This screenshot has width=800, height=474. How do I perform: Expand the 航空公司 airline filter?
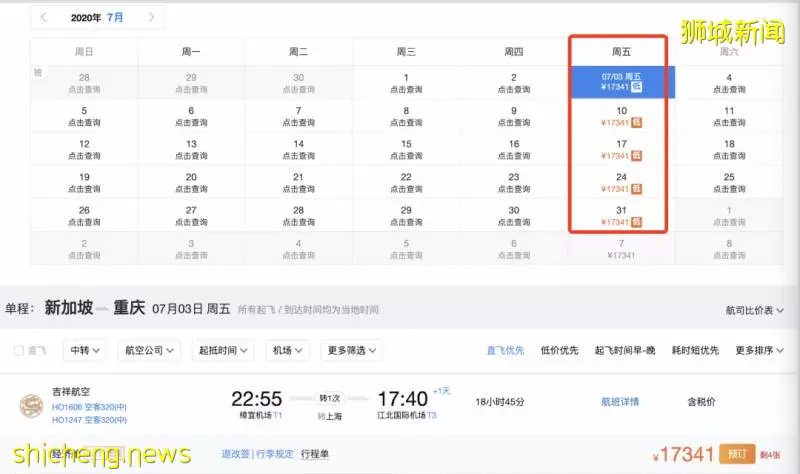(149, 351)
